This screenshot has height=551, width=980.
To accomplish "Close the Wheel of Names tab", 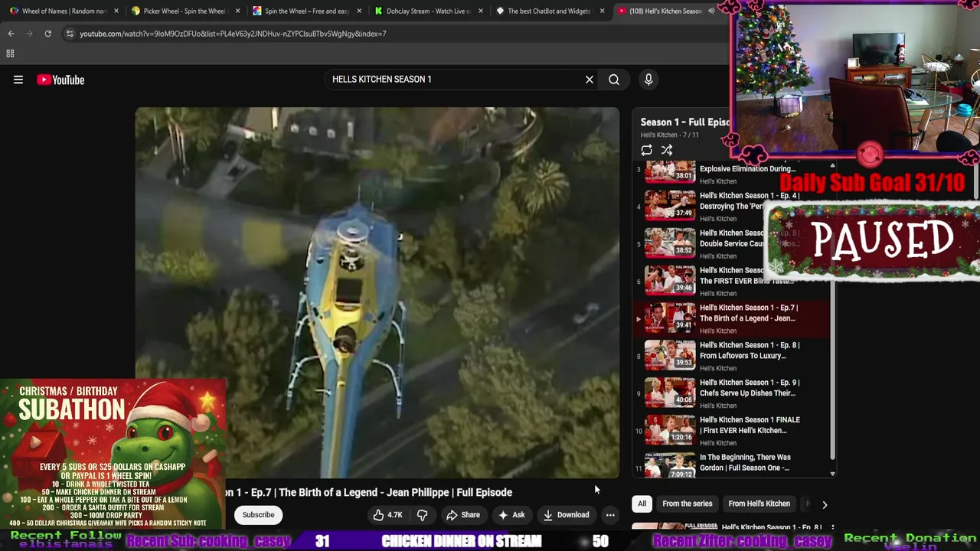I will point(116,11).
